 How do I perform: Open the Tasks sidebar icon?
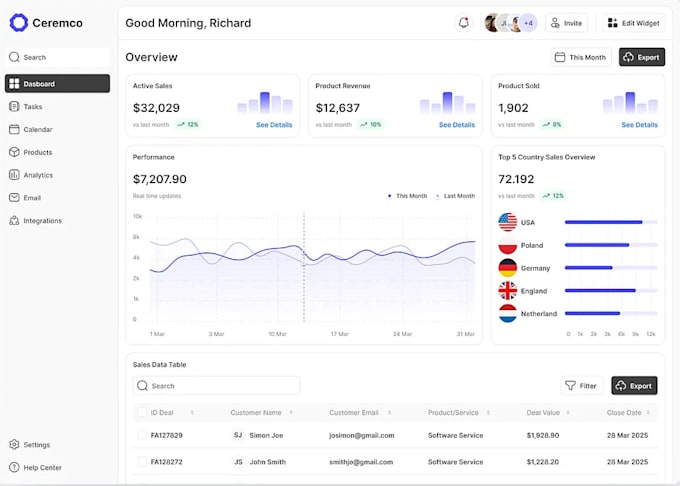click(14, 106)
